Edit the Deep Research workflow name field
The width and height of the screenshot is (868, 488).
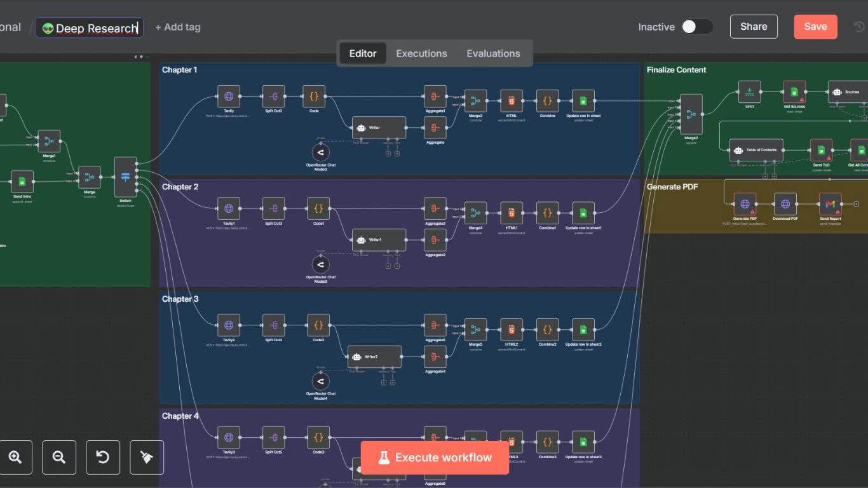(x=89, y=28)
